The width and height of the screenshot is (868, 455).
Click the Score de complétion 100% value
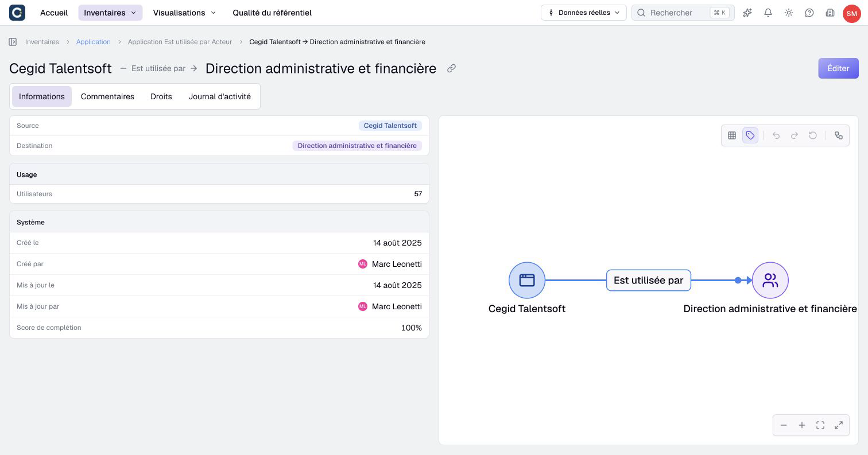pyautogui.click(x=412, y=328)
